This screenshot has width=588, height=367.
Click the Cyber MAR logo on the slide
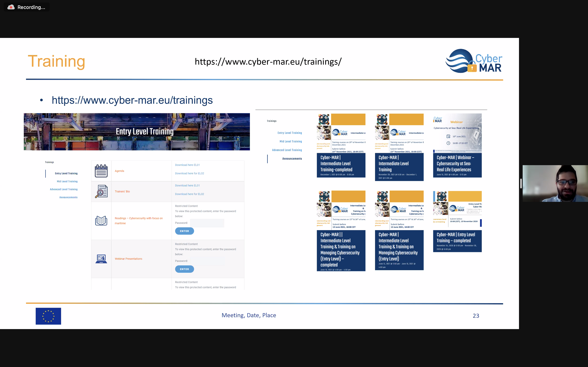(x=473, y=61)
